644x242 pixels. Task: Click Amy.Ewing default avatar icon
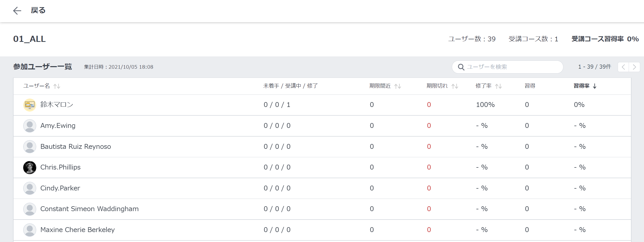pos(30,126)
